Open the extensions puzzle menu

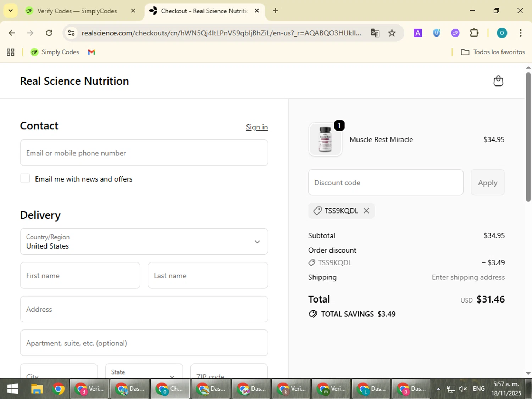click(x=474, y=33)
